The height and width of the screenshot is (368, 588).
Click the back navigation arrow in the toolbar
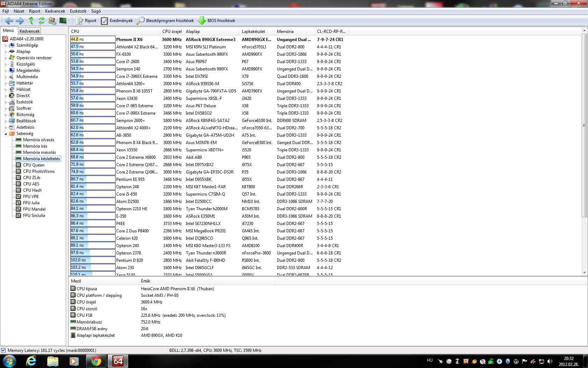(9, 21)
